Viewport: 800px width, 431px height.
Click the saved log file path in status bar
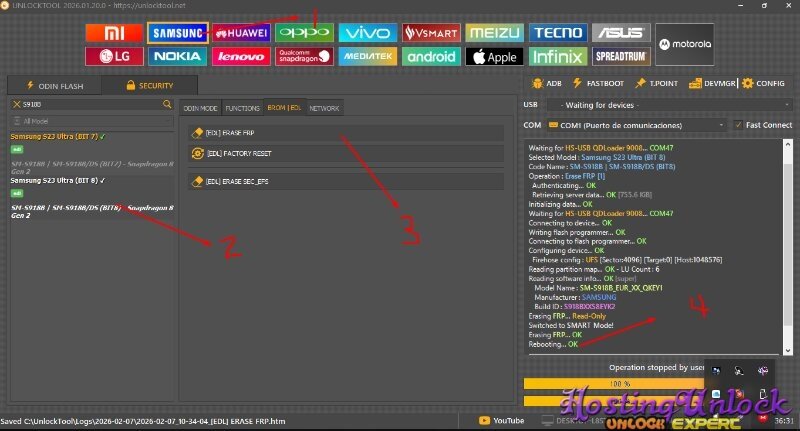pos(143,421)
